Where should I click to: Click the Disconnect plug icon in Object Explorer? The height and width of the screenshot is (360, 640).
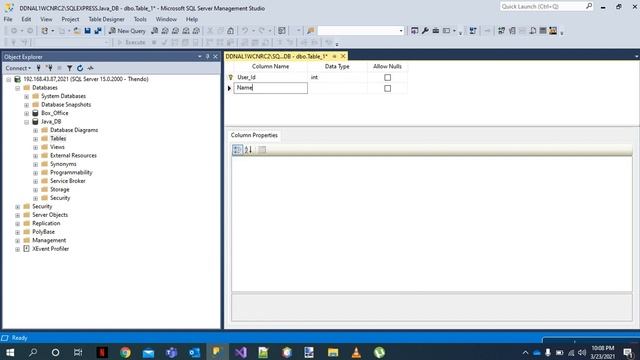49,68
